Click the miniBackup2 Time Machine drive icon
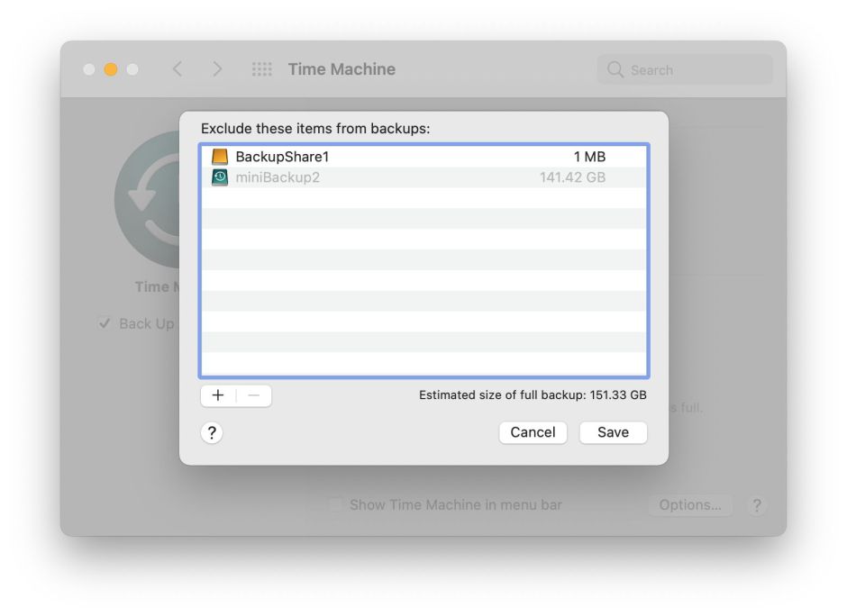Screen dimensions: 847x616 (x=220, y=177)
